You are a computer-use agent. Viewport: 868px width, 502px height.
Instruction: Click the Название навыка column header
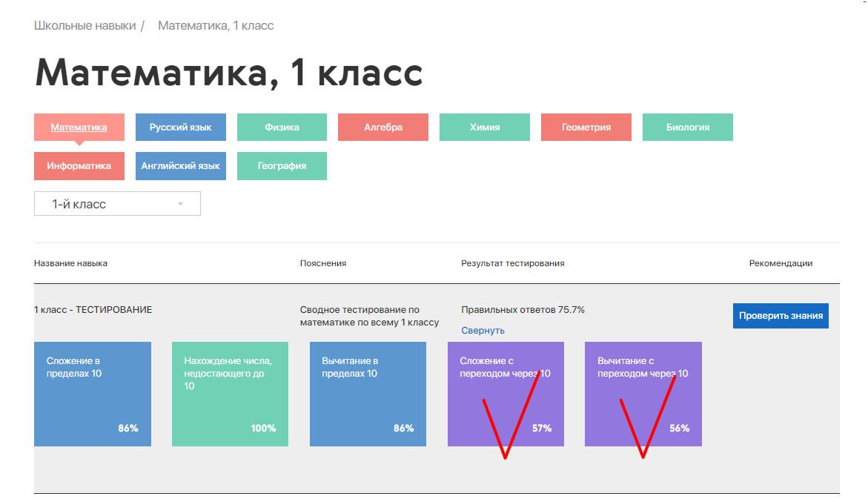70,262
